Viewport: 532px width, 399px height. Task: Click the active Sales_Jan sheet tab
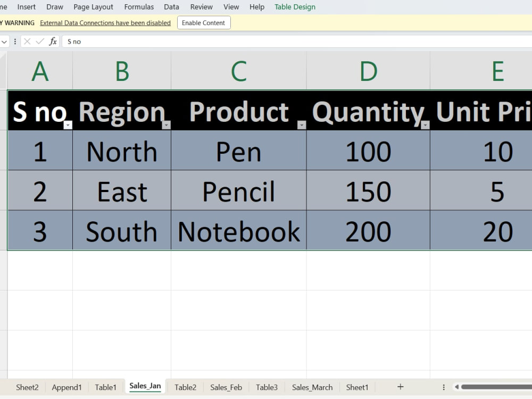coord(145,386)
